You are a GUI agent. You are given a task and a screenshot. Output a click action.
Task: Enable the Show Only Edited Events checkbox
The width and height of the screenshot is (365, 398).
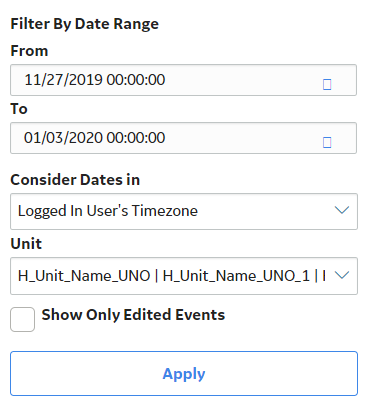22,319
